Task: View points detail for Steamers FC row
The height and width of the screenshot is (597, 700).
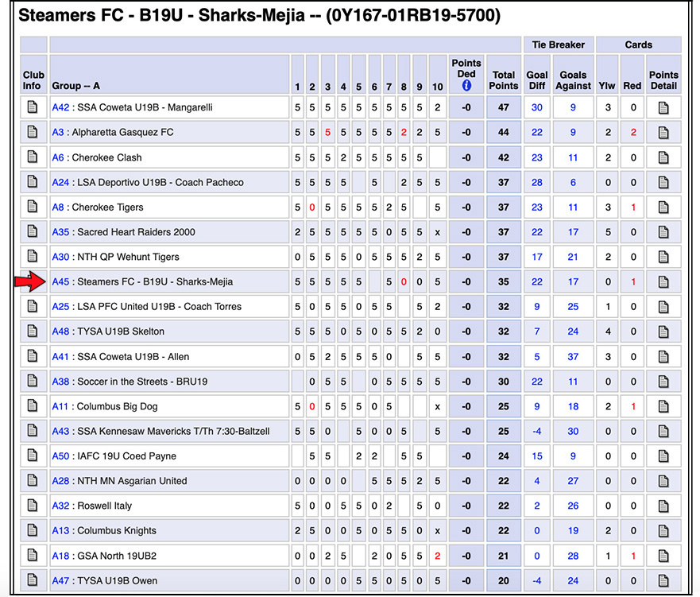Action: (x=663, y=281)
